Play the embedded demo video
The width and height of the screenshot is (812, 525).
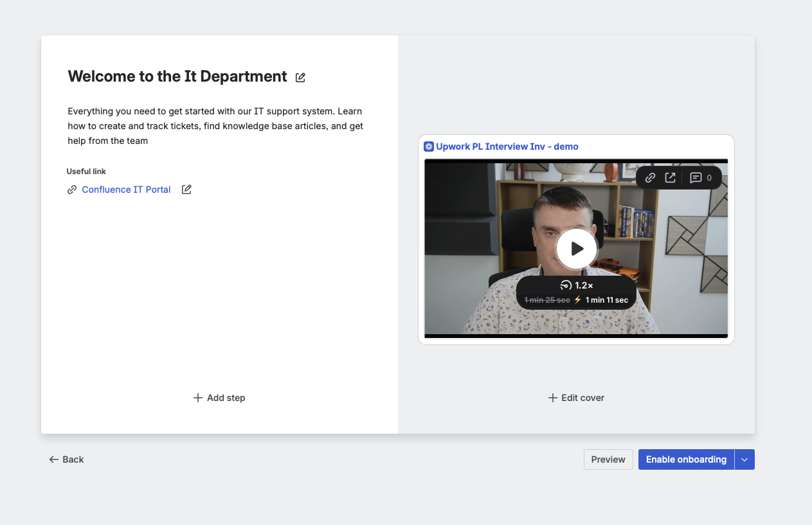576,249
